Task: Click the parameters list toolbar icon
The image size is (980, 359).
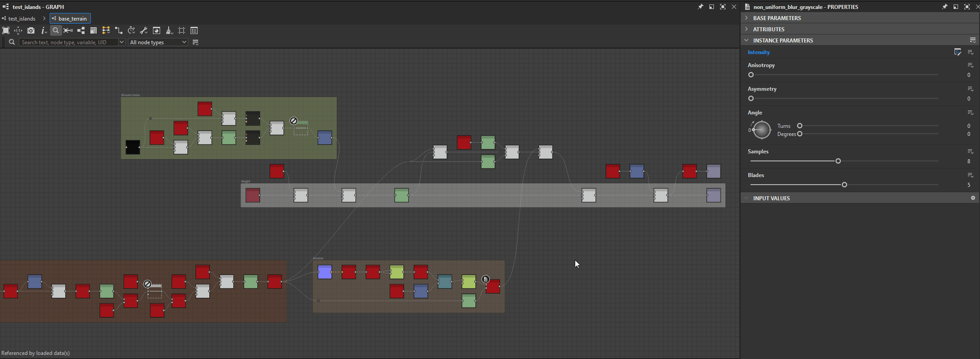Action: tap(194, 30)
